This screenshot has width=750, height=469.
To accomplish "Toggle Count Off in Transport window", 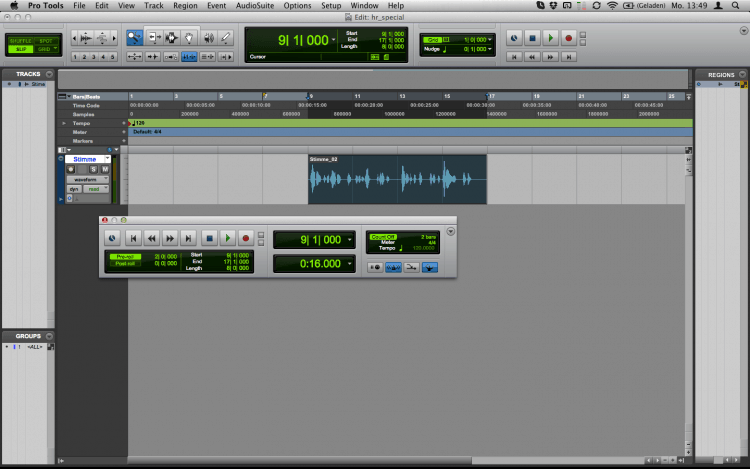I will (x=383, y=237).
